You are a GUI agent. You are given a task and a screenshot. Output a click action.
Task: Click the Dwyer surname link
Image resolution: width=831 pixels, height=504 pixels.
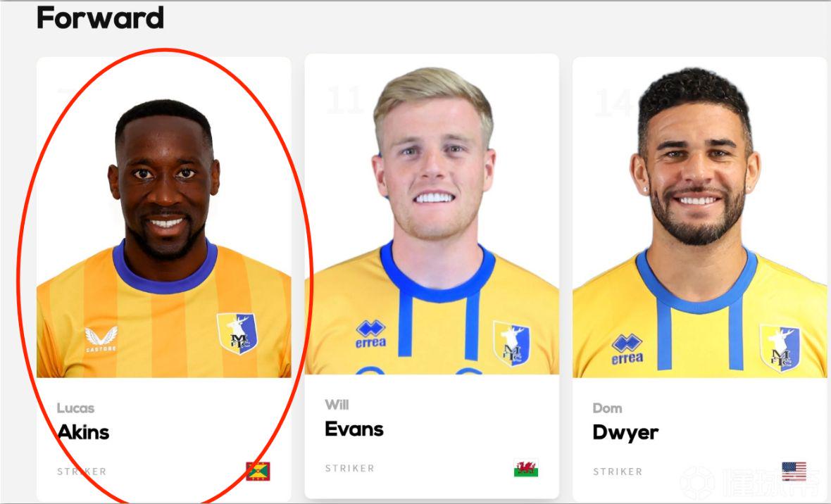coord(625,432)
